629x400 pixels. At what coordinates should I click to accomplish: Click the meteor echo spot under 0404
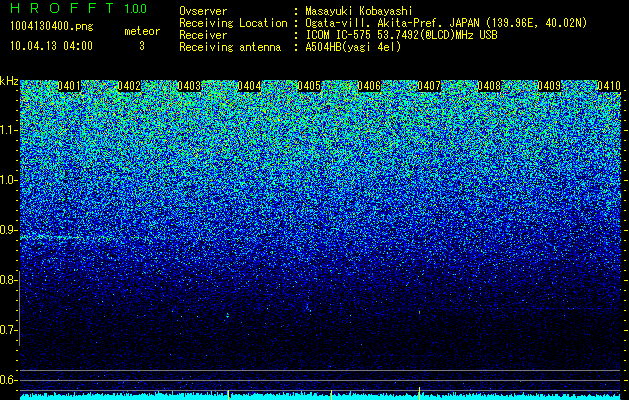[228, 316]
